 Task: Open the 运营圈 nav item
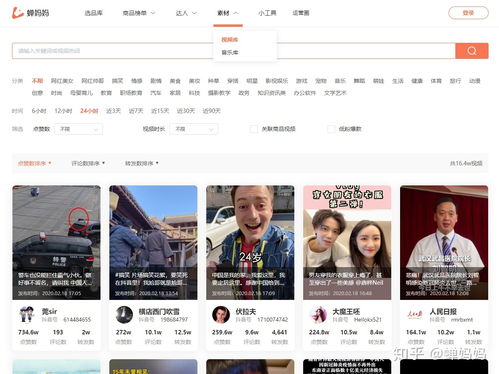tap(301, 13)
